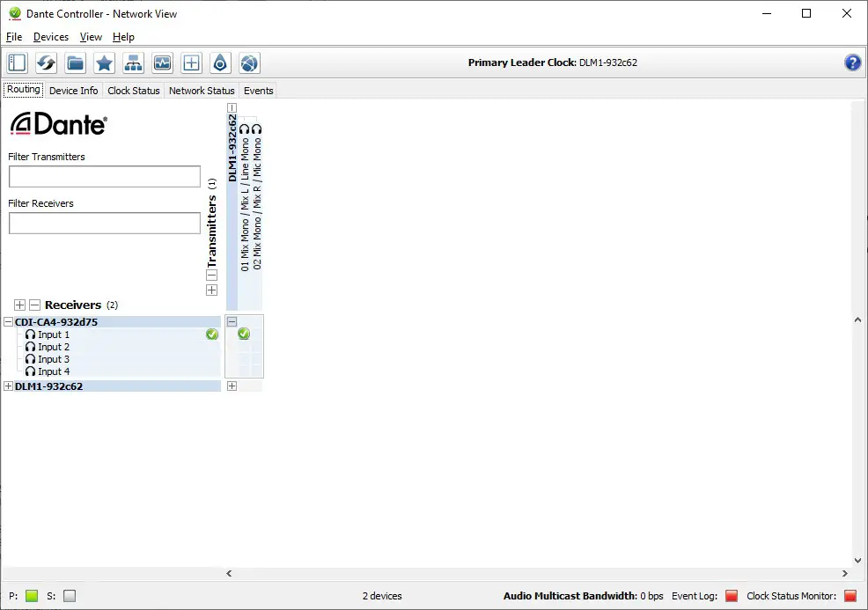Viewport: 868px width, 610px height.
Task: Click the globe domain configuration icon
Action: [x=249, y=62]
